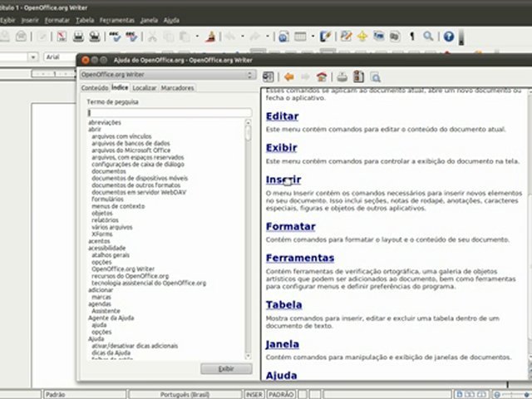Click the Termo de pesquisa input field
The image size is (532, 399).
tap(170, 113)
